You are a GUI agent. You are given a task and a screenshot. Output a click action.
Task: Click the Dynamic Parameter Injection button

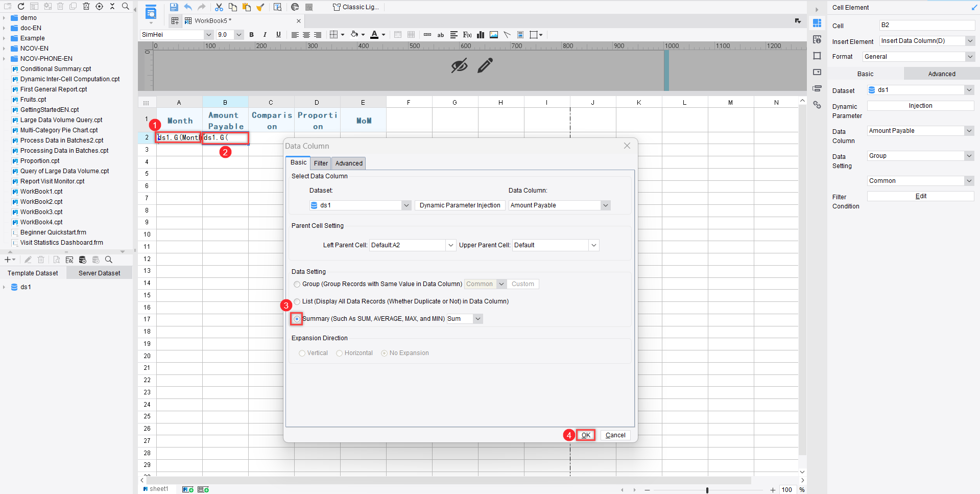460,205
